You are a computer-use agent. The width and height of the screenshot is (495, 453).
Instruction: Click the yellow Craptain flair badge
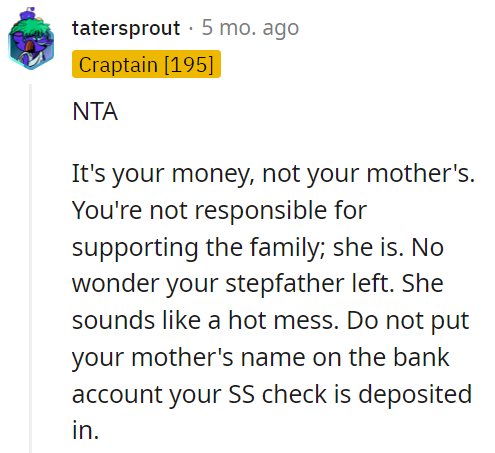pos(146,64)
